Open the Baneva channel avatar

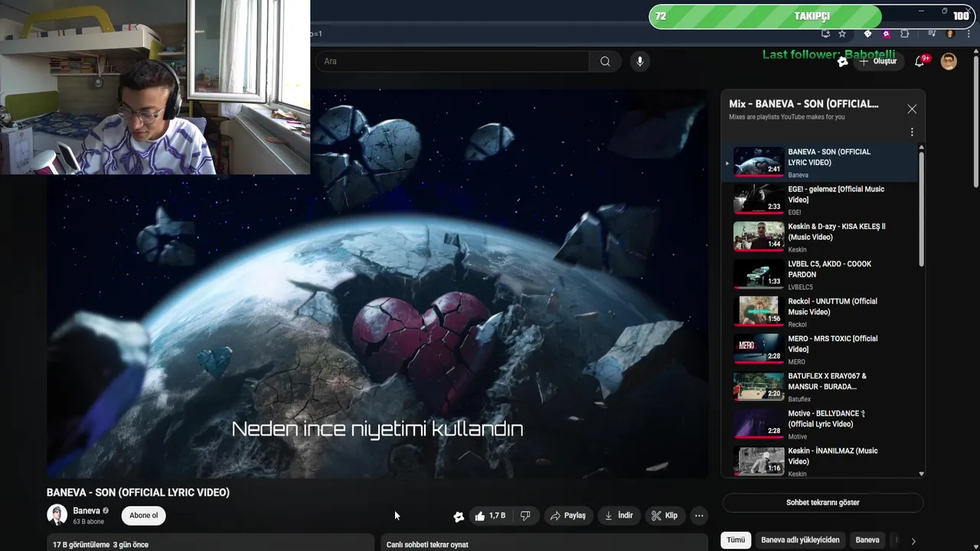tap(57, 515)
